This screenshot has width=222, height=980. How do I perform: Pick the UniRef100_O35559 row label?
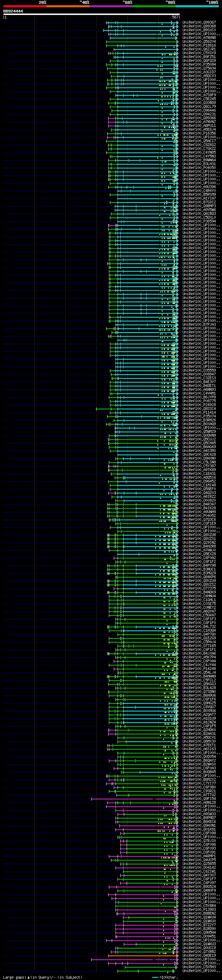point(199,370)
